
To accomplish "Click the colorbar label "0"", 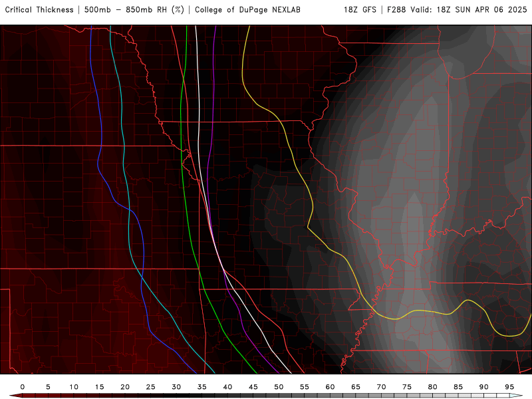I will pos(23,387).
